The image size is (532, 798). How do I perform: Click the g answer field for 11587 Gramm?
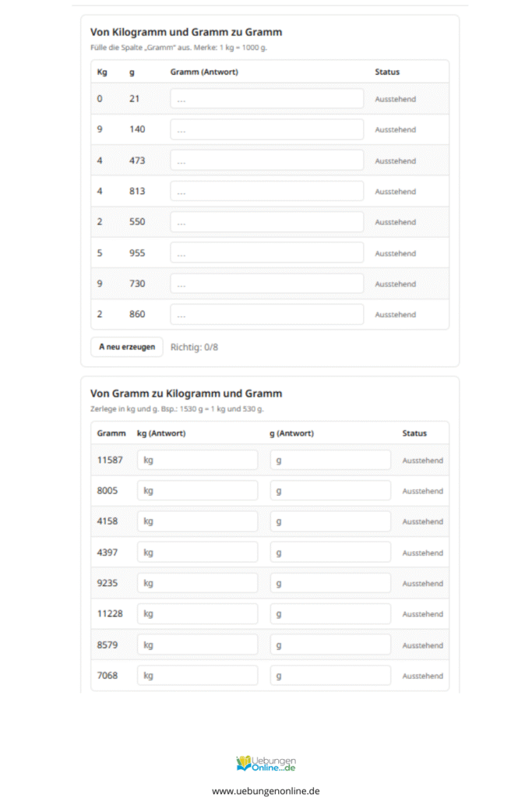click(x=330, y=460)
